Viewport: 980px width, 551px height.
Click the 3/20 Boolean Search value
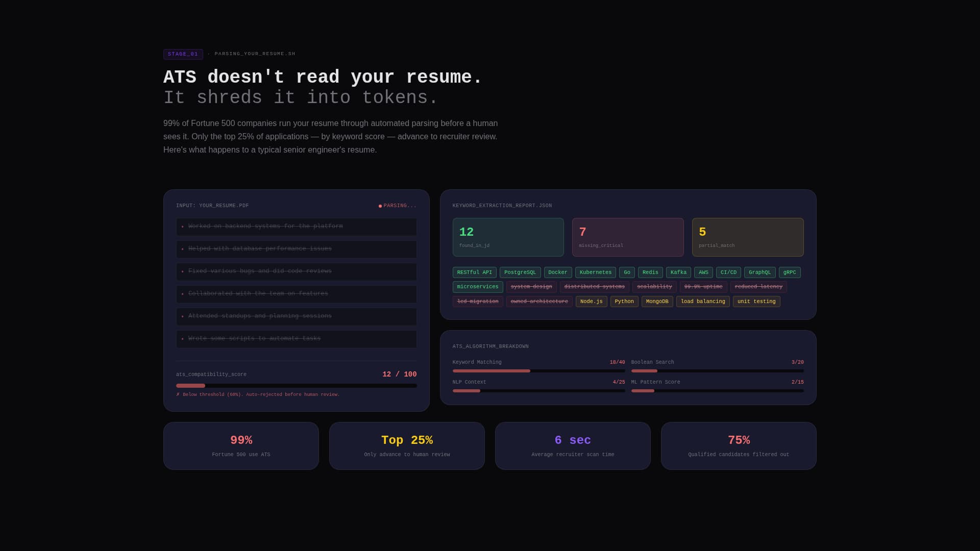(797, 362)
